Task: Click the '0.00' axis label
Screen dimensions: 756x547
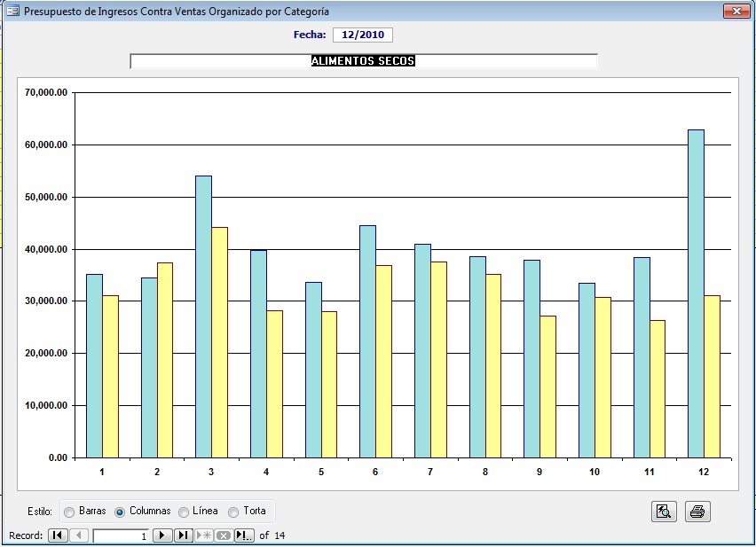Action: [58, 458]
